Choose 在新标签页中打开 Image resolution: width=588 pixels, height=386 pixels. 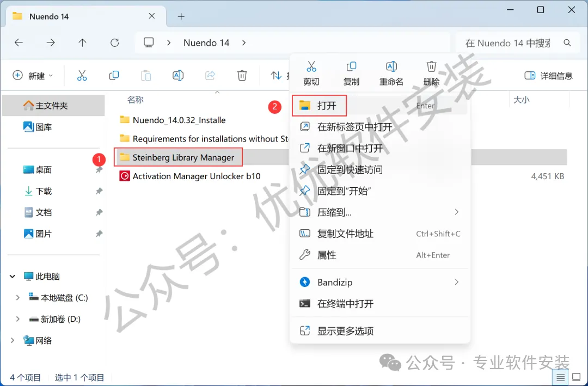[380, 127]
